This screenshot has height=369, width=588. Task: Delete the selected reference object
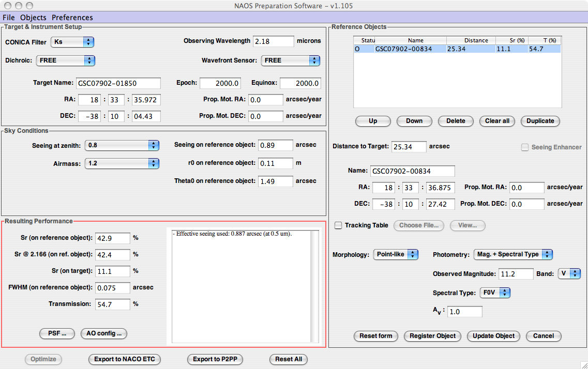tap(455, 121)
